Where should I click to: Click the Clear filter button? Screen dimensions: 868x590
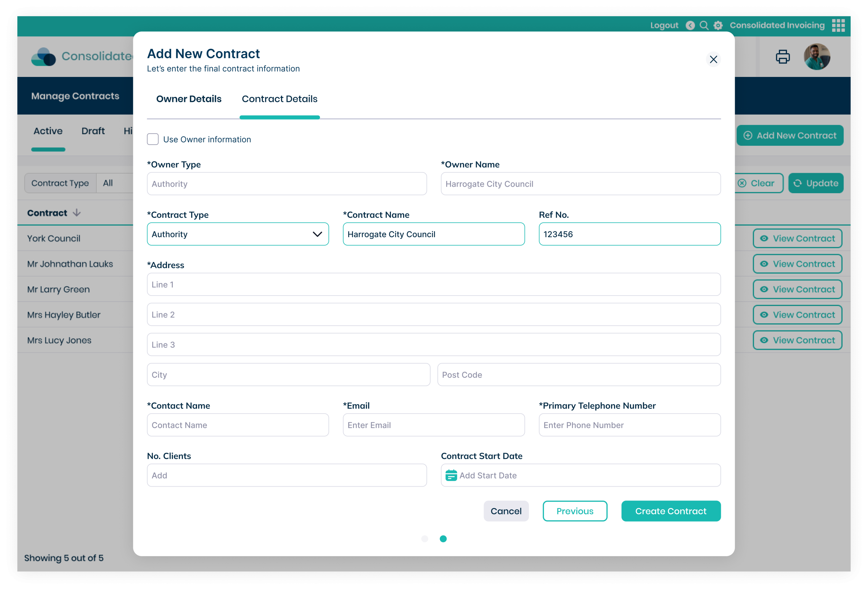tap(758, 183)
